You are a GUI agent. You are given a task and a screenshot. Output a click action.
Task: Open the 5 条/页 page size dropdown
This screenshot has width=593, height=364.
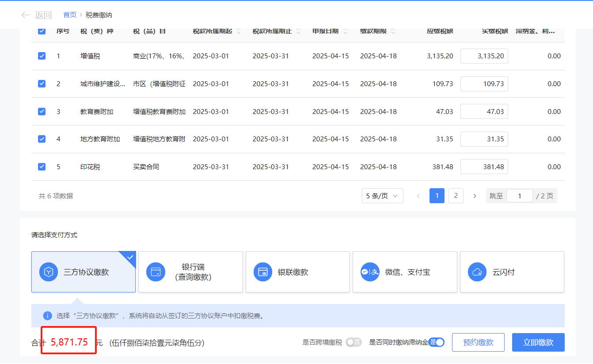tap(382, 196)
